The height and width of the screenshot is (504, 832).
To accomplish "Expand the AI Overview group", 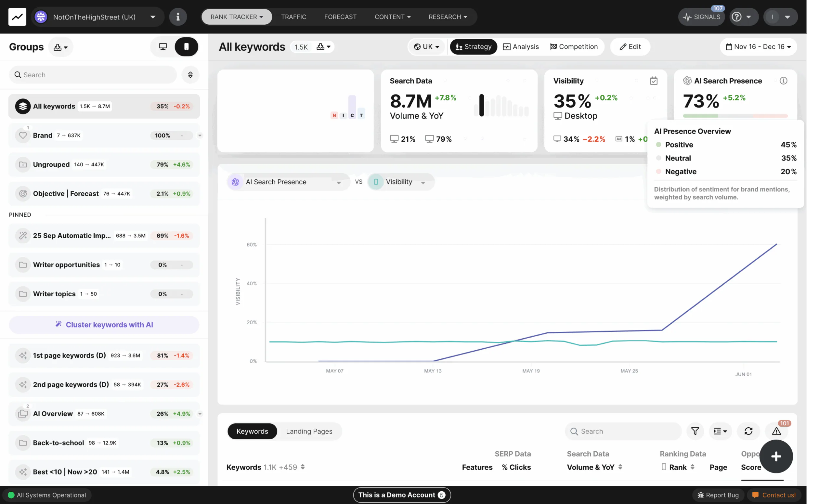I will click(x=200, y=414).
